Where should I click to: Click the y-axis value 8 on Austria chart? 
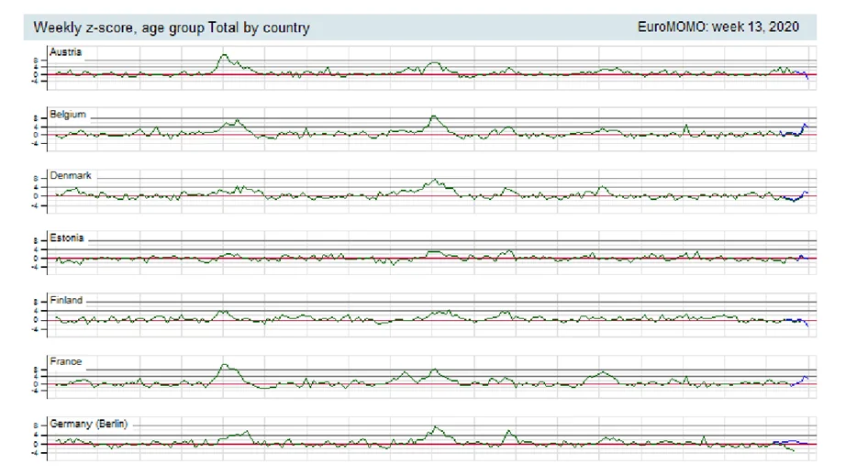click(36, 61)
